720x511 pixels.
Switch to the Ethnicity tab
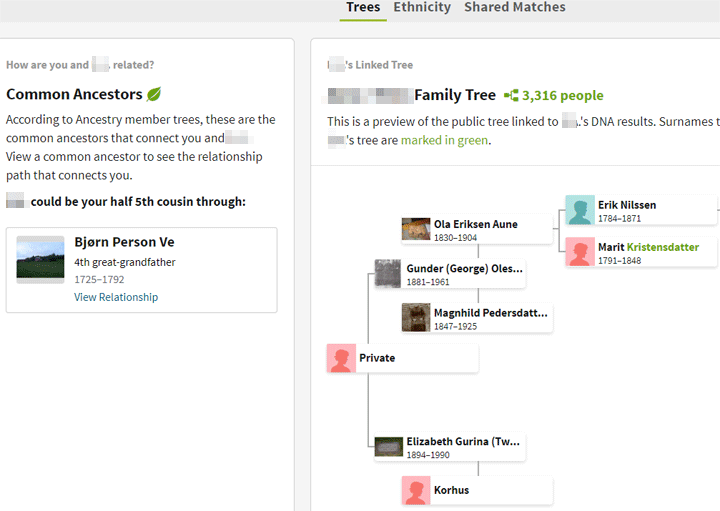click(422, 7)
